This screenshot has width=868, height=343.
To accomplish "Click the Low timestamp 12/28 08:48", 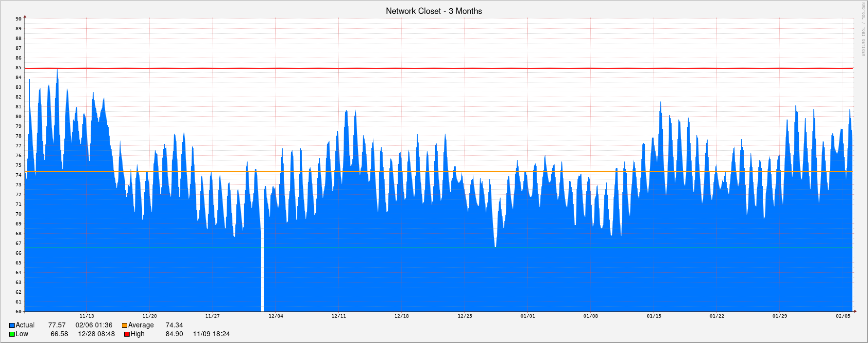I will pyautogui.click(x=96, y=334).
